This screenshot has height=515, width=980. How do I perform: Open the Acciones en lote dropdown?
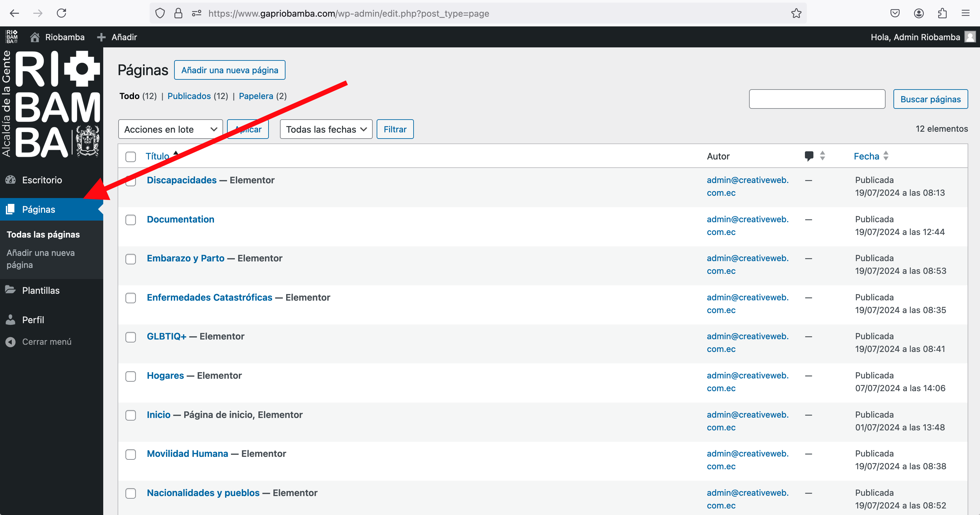170,129
